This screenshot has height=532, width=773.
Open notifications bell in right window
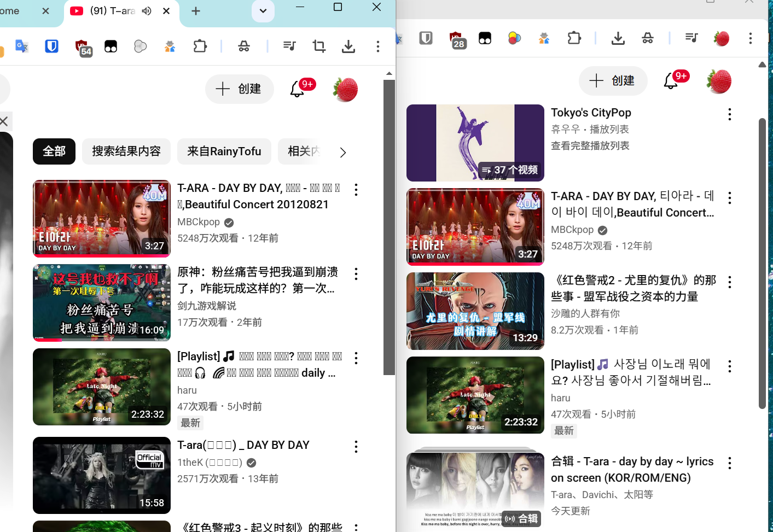(670, 81)
